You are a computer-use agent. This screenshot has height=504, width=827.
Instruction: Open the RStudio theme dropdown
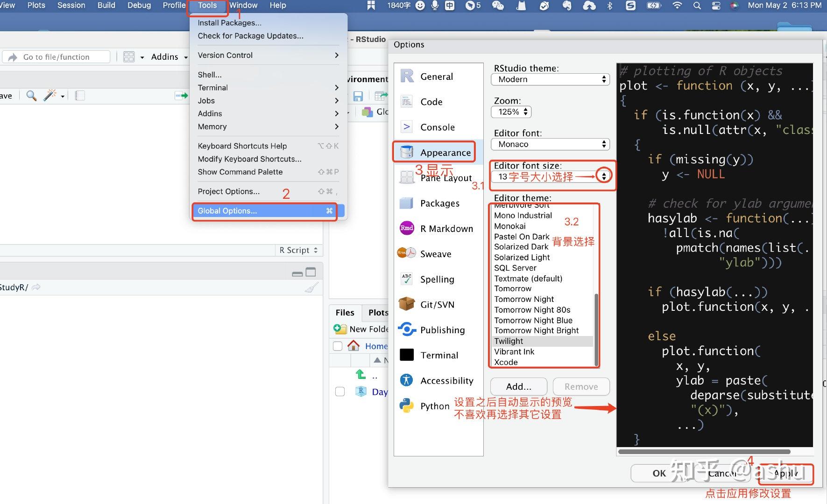551,79
